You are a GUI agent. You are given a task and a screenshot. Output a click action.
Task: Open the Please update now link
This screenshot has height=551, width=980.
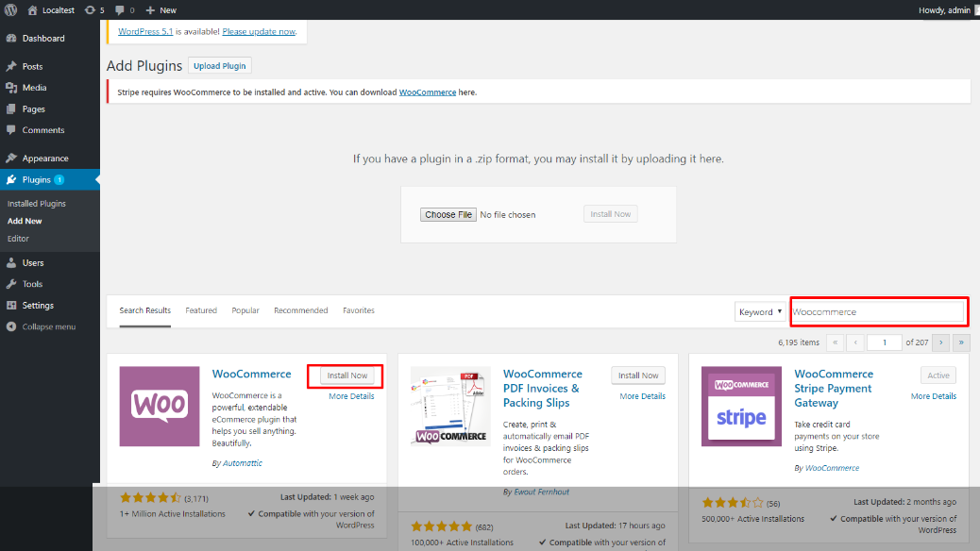(259, 31)
